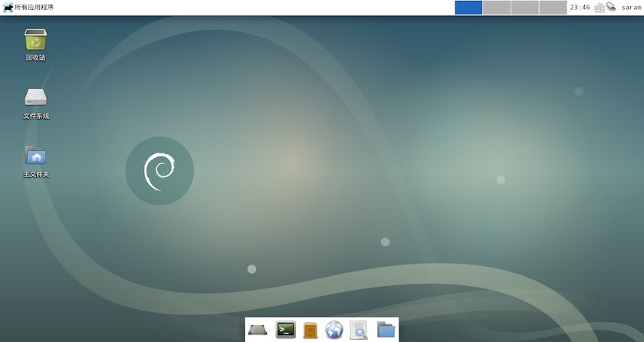This screenshot has width=644, height=342.
Task: Select the 回收站 trash icon
Action: (36, 39)
